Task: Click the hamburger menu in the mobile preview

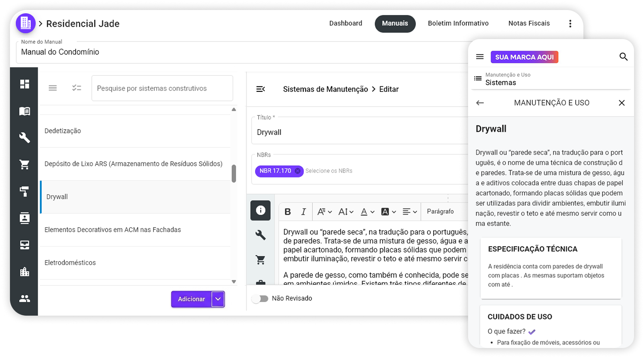Action: (480, 57)
